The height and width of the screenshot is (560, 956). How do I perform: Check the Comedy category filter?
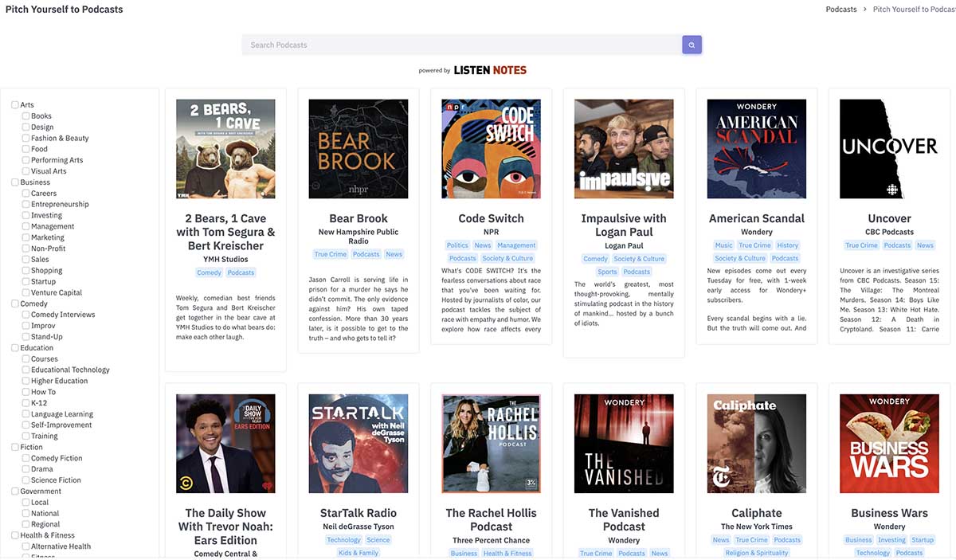click(x=15, y=303)
